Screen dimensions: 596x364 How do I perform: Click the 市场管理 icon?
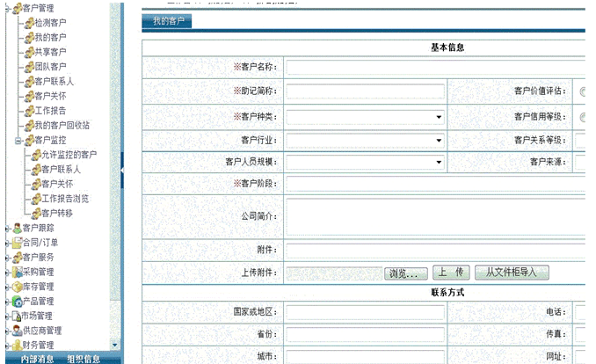[17, 316]
